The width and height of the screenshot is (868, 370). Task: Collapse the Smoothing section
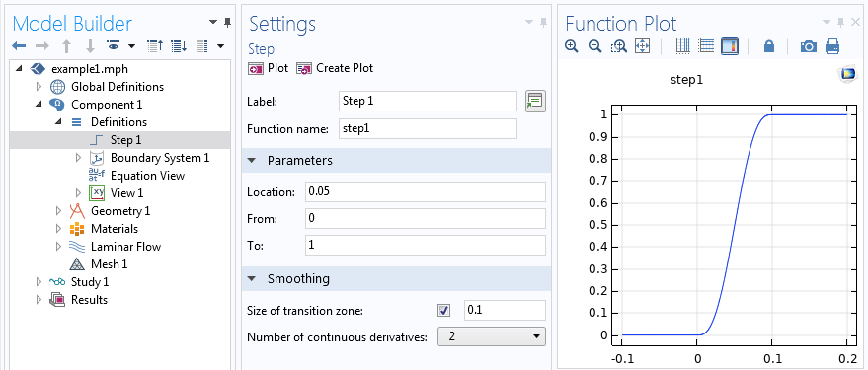(252, 279)
